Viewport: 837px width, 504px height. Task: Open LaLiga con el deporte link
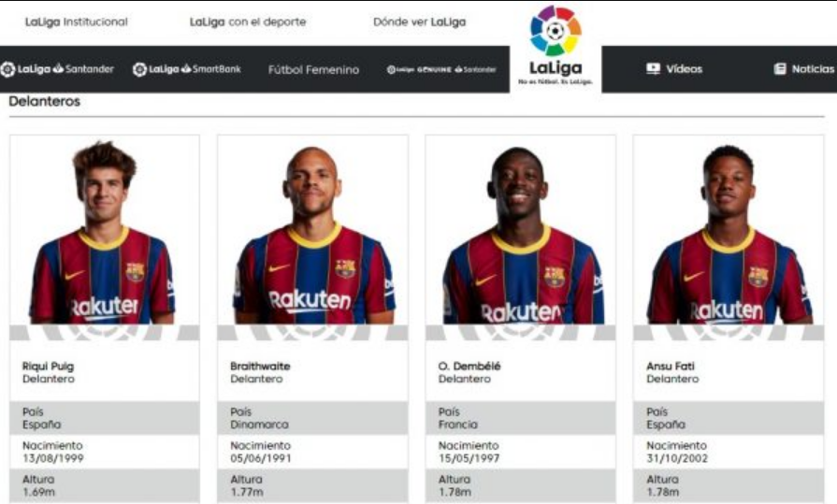248,22
